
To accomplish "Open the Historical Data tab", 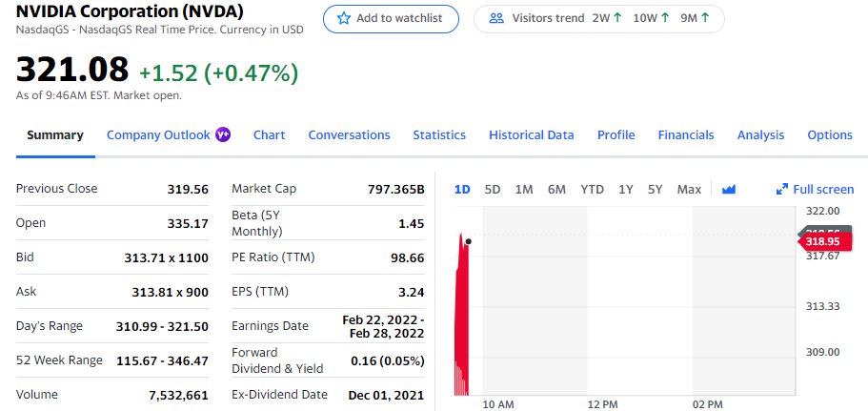I will click(531, 135).
